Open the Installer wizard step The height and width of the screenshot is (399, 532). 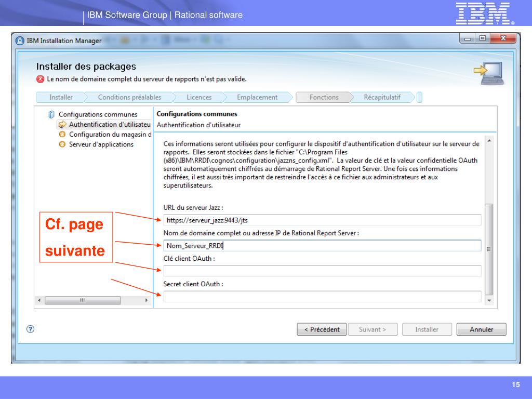click(61, 97)
